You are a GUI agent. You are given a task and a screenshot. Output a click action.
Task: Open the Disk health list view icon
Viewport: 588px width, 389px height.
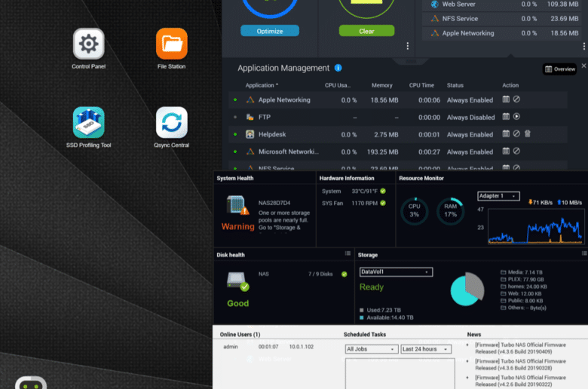(348, 253)
